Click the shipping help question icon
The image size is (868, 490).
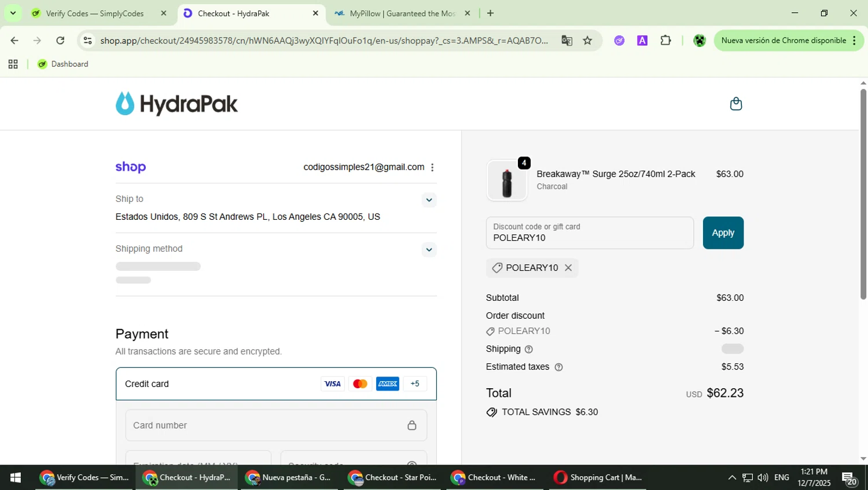tap(528, 349)
